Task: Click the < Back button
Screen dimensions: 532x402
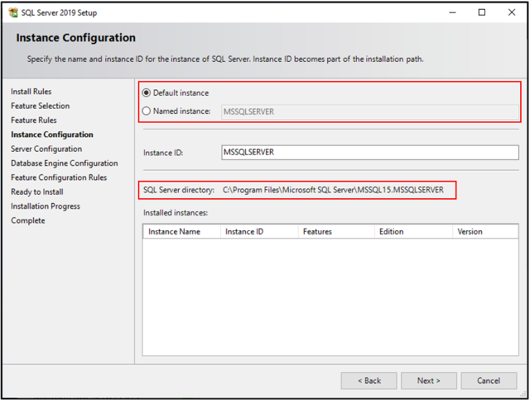Action: pyautogui.click(x=369, y=381)
